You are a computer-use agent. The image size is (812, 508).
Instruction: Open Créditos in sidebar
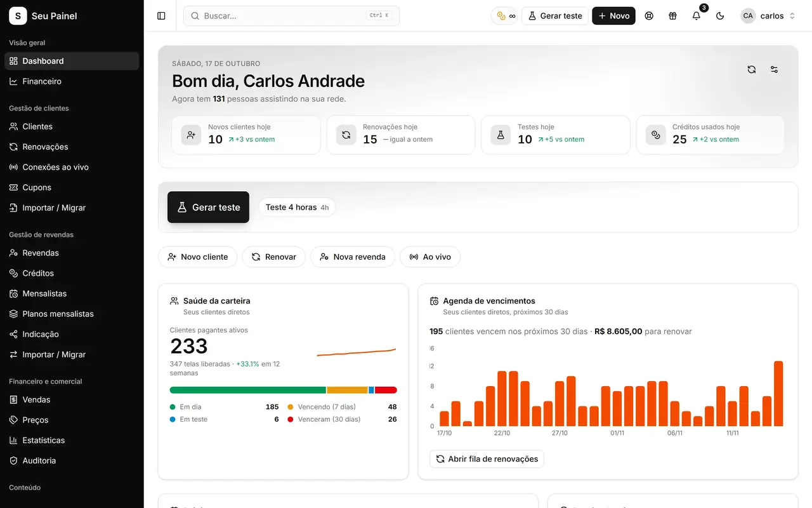[72, 273]
